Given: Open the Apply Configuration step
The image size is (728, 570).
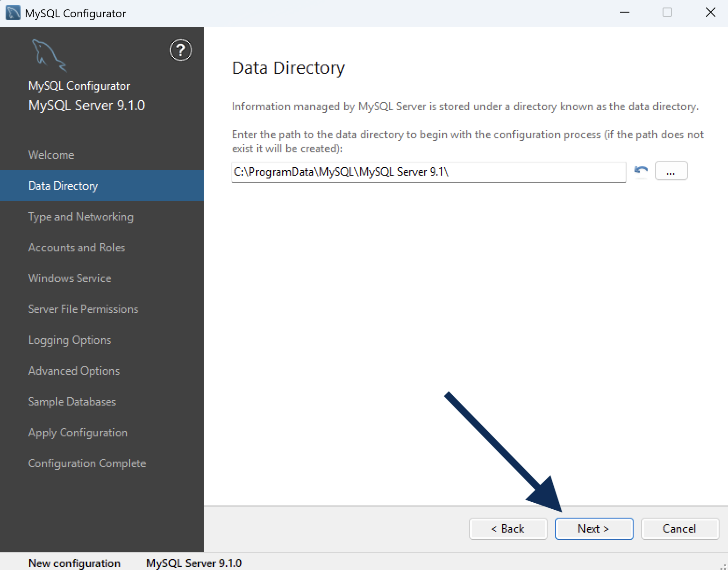Looking at the screenshot, I should point(78,432).
